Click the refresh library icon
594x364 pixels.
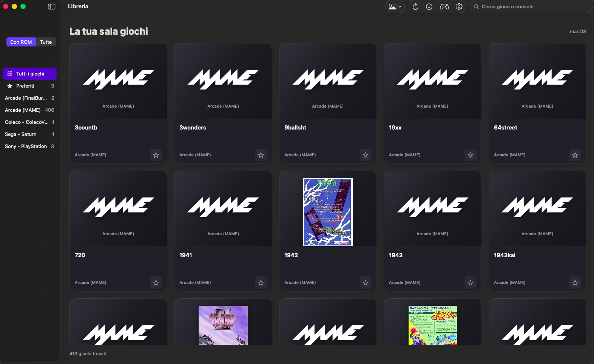click(415, 6)
